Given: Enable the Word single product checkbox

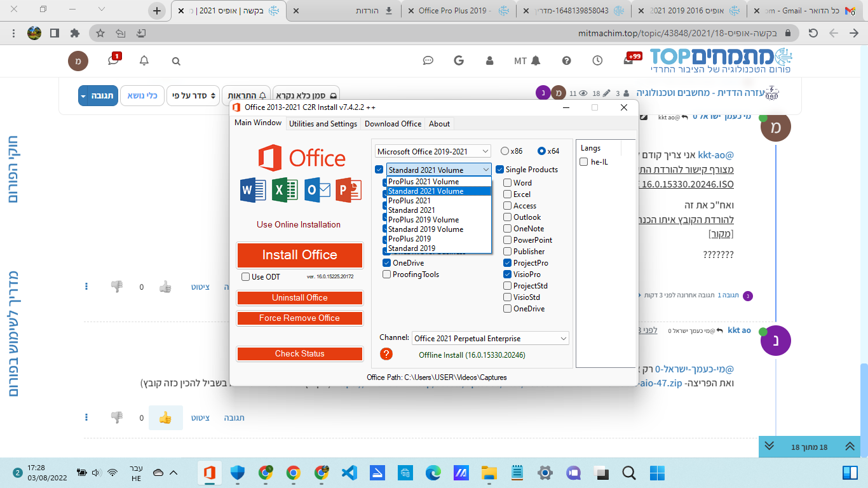Looking at the screenshot, I should [508, 183].
